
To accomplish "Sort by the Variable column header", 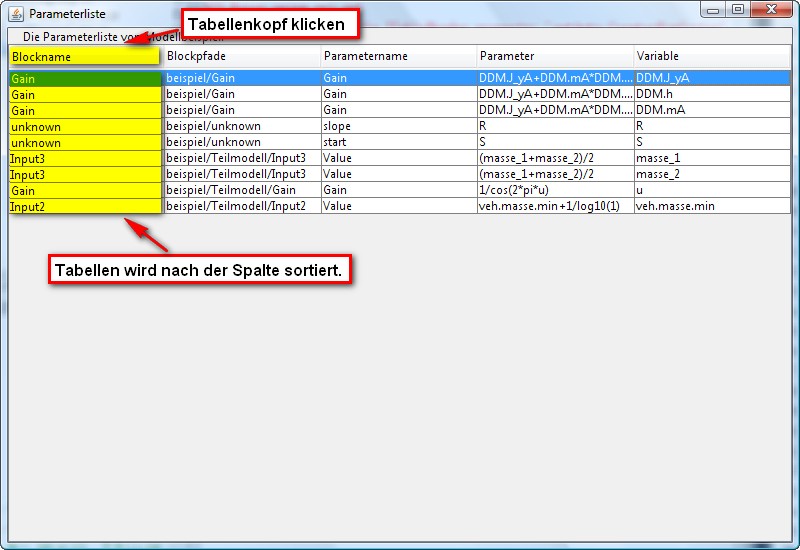I will [x=710, y=57].
